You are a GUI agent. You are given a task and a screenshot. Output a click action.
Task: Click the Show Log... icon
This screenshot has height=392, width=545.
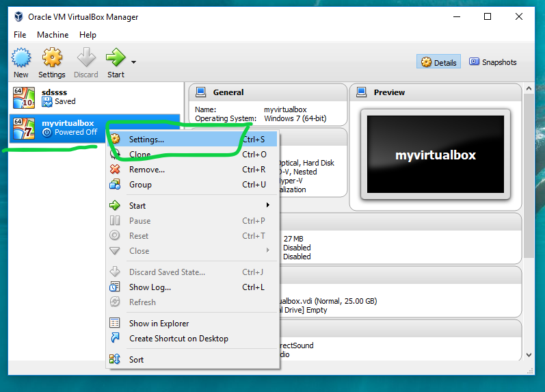pos(116,287)
